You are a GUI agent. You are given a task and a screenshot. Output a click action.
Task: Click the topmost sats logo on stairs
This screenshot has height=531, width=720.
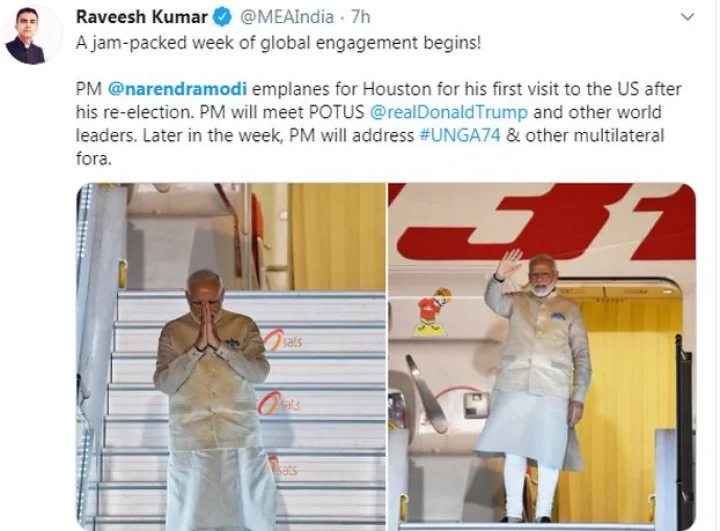click(x=283, y=340)
